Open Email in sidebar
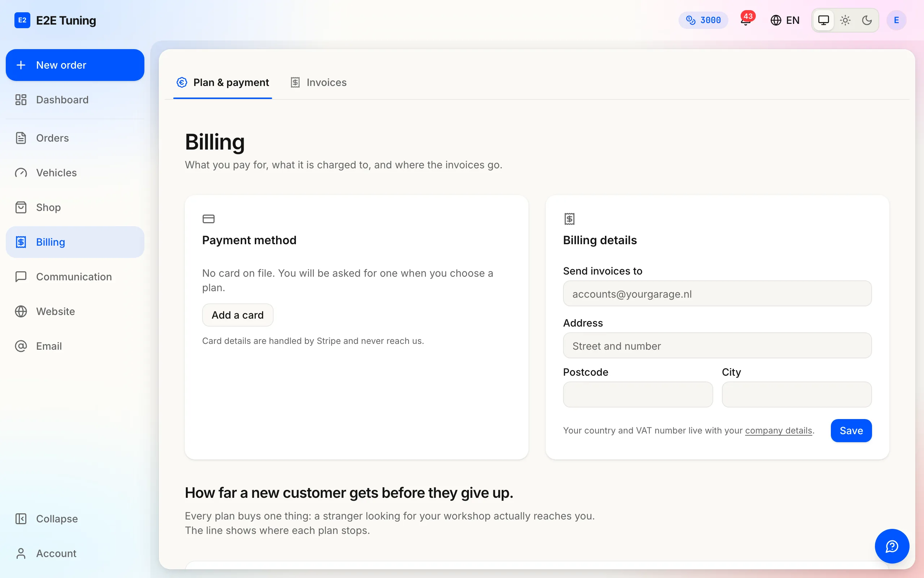Image resolution: width=924 pixels, height=578 pixels. click(75, 346)
